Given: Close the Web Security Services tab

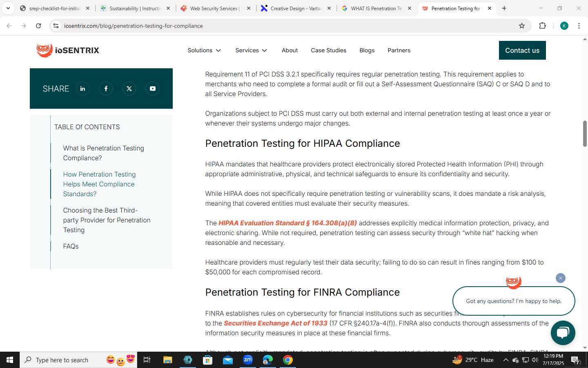Looking at the screenshot, I should point(248,8).
